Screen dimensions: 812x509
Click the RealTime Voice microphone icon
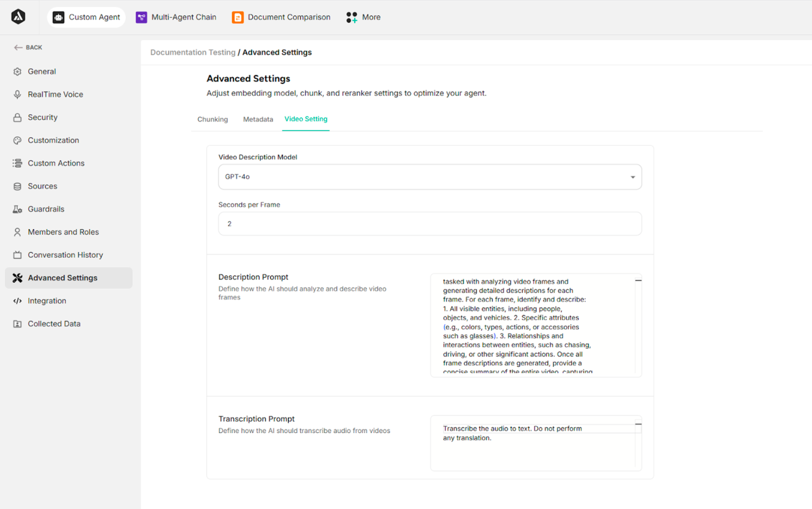click(17, 95)
